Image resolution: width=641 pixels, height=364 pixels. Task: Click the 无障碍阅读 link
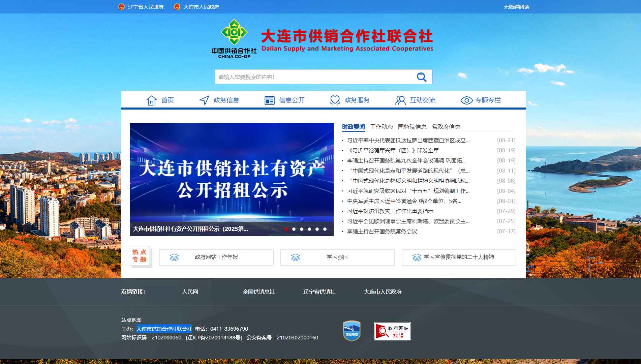(516, 7)
